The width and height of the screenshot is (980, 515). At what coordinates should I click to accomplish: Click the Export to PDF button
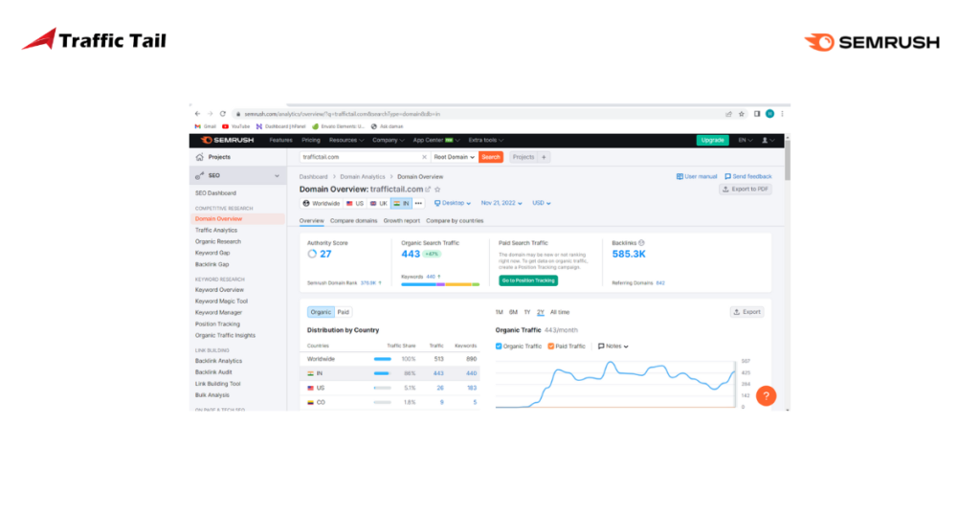pyautogui.click(x=746, y=190)
